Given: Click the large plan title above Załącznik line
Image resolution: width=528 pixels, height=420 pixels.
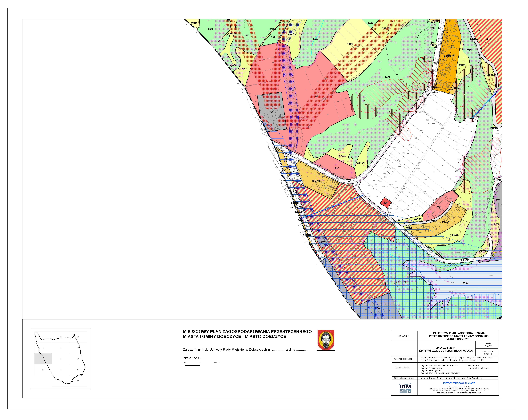Looking at the screenshot, I should (247, 334).
